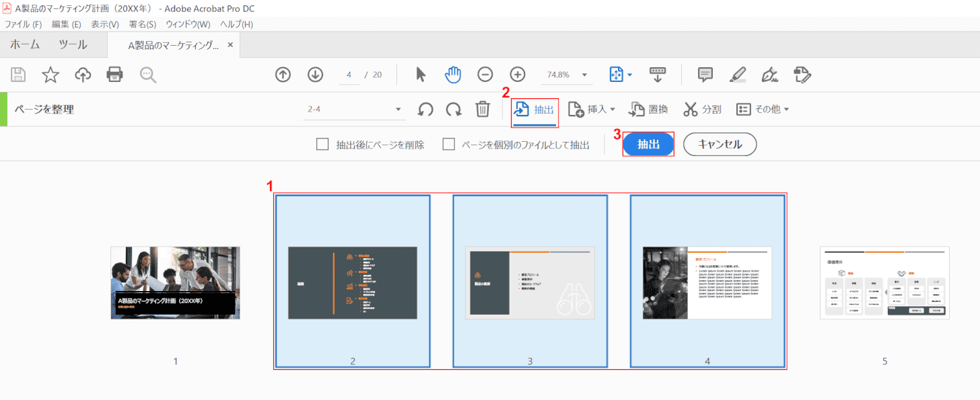The image size is (980, 400).
Task: Select the arrow selection tool
Action: 421,75
